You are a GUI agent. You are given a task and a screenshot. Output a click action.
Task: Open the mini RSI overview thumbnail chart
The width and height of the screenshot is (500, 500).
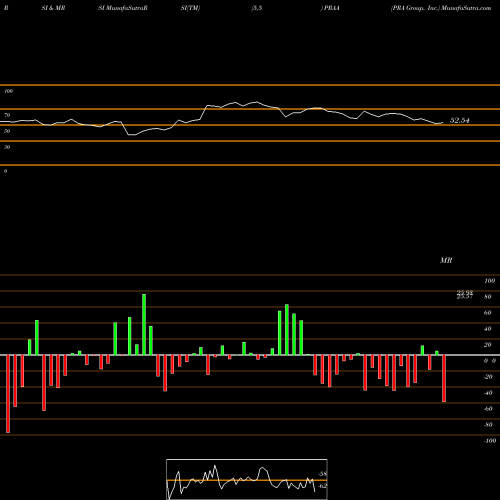coord(247,479)
